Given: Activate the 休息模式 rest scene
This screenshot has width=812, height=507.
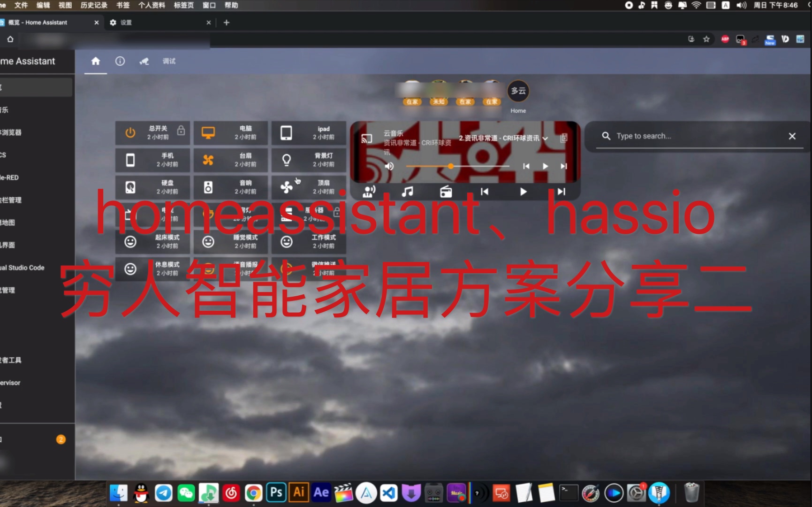Looking at the screenshot, I should pos(152,269).
